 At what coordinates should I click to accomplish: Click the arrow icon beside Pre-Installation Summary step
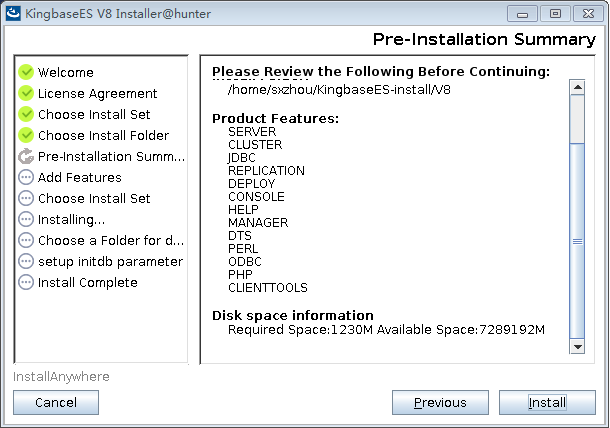pos(26,156)
